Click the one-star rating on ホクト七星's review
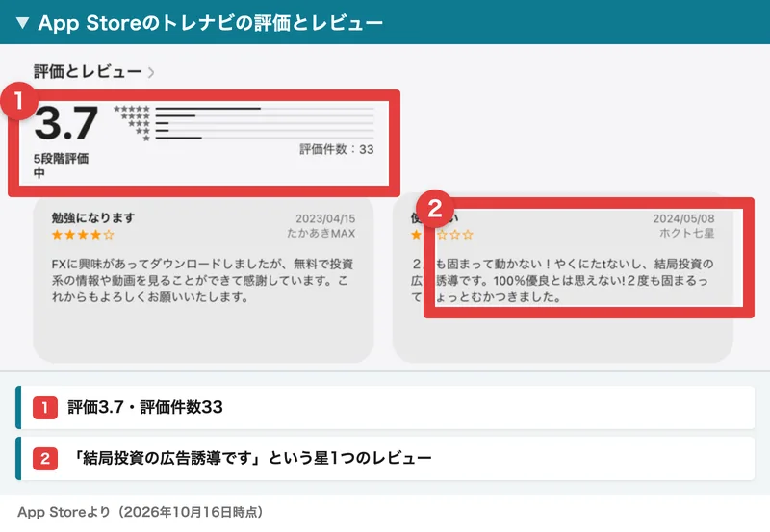The image size is (770, 532). (x=442, y=235)
